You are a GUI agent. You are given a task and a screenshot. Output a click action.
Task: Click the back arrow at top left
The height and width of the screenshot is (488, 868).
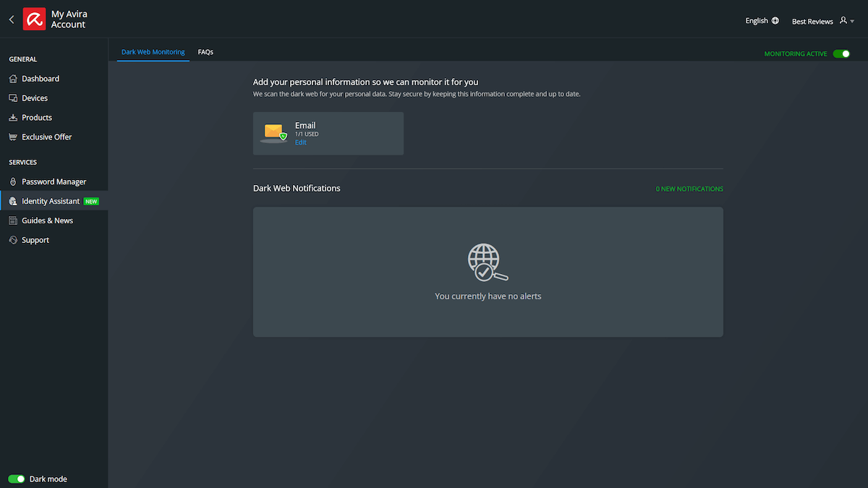[11, 19]
